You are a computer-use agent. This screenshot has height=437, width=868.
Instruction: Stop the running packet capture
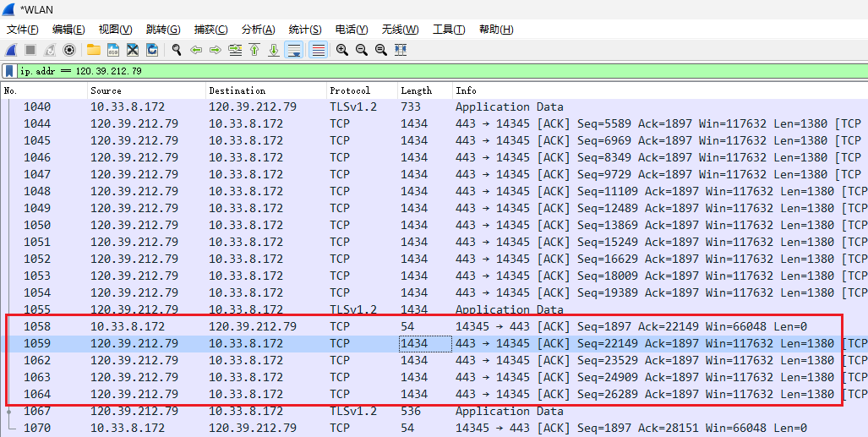tap(30, 50)
